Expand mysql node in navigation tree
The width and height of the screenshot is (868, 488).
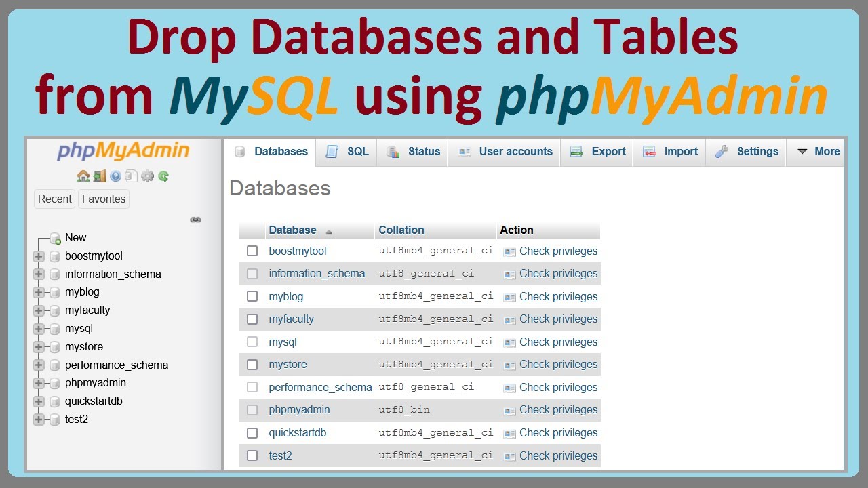tap(39, 329)
